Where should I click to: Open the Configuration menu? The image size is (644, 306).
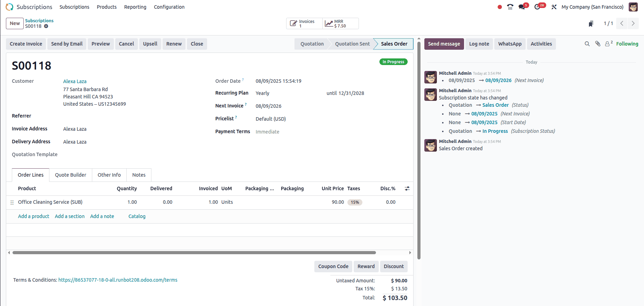coord(169,7)
